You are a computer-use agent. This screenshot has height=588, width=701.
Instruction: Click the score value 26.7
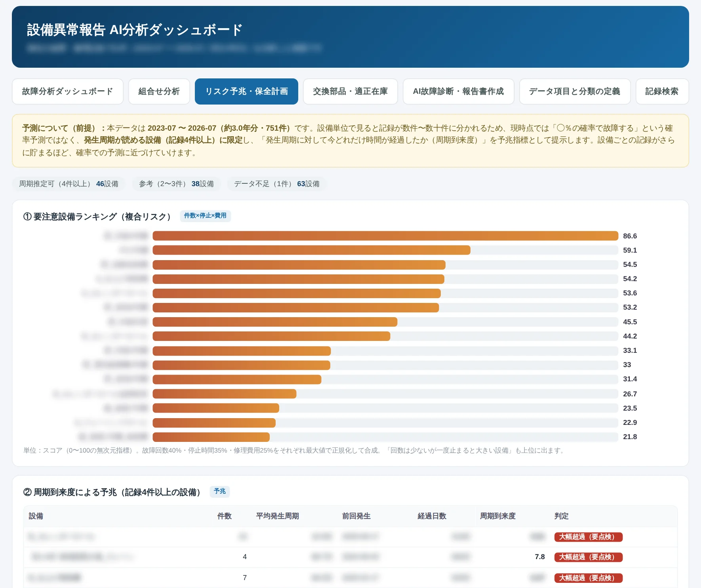[630, 394]
